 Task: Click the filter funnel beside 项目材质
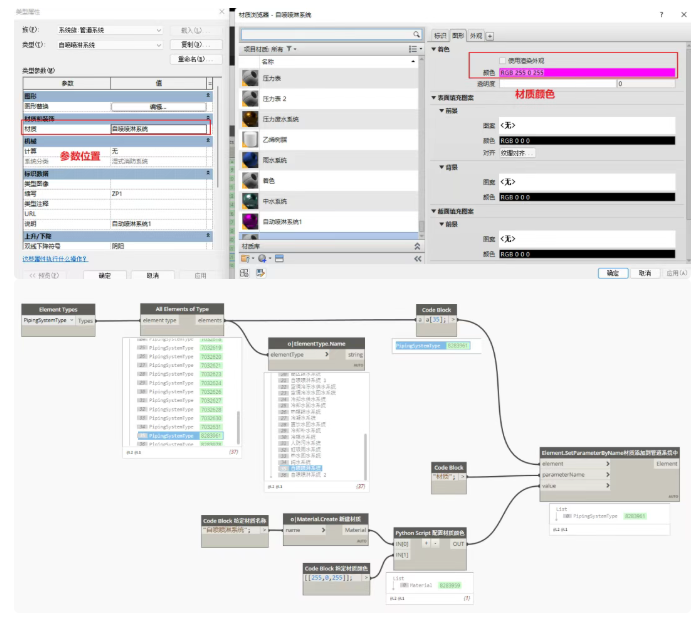coord(291,49)
